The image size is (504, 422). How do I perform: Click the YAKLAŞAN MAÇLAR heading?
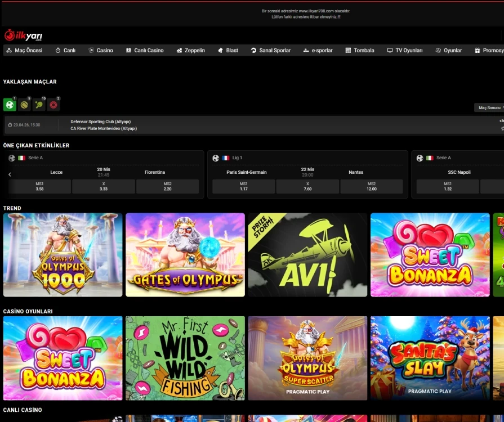(30, 82)
